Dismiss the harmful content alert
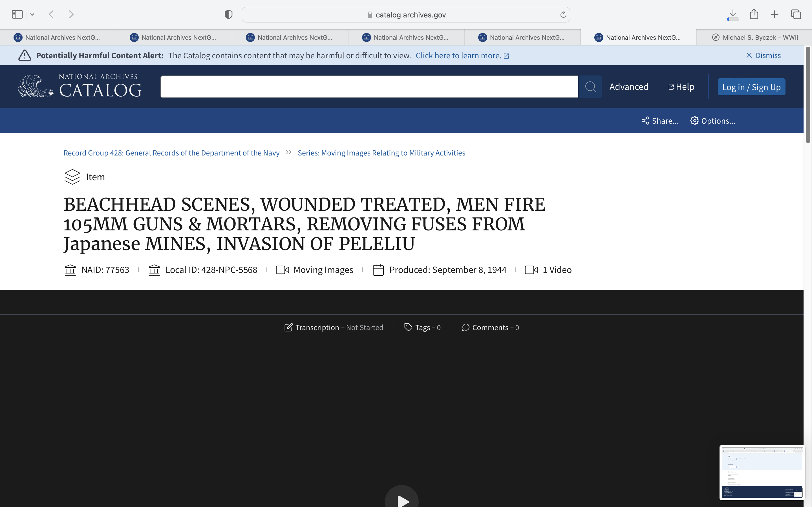 (x=763, y=55)
